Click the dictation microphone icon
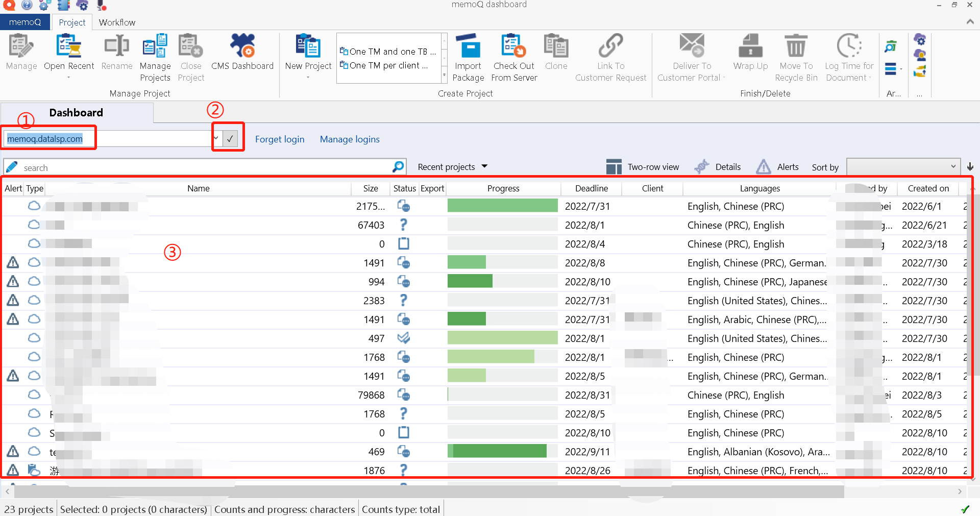The height and width of the screenshot is (516, 980). click(101, 5)
